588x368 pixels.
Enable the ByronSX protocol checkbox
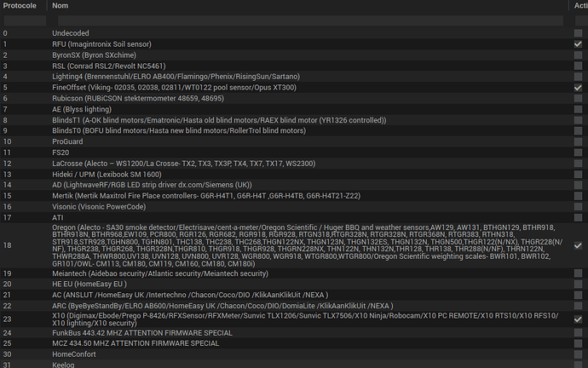click(x=578, y=55)
